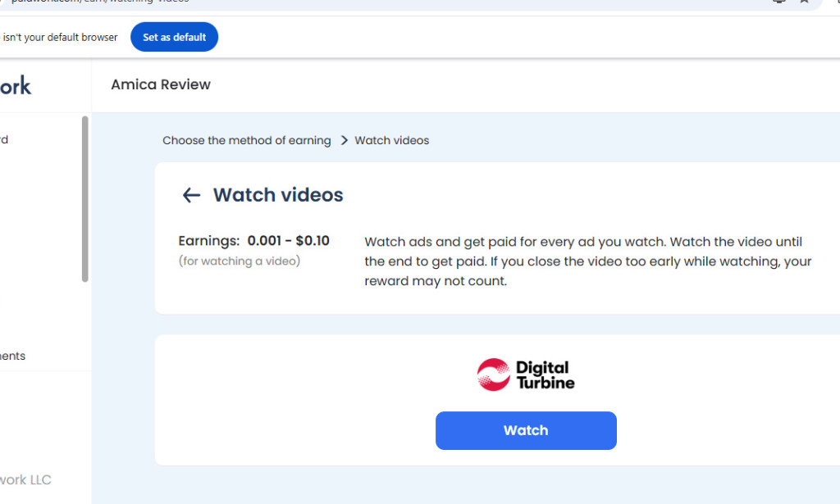Click the Amica Review page title
The width and height of the screenshot is (840, 504).
160,84
